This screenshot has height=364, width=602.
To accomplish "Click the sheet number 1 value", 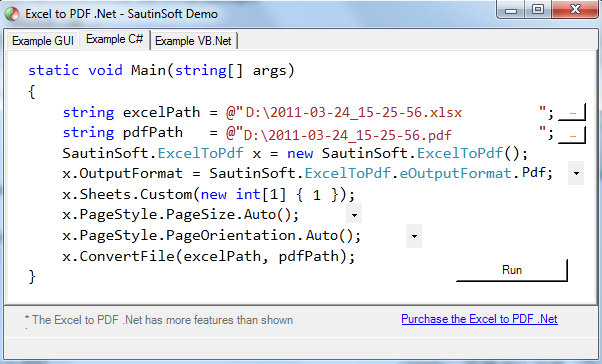I will [317, 195].
